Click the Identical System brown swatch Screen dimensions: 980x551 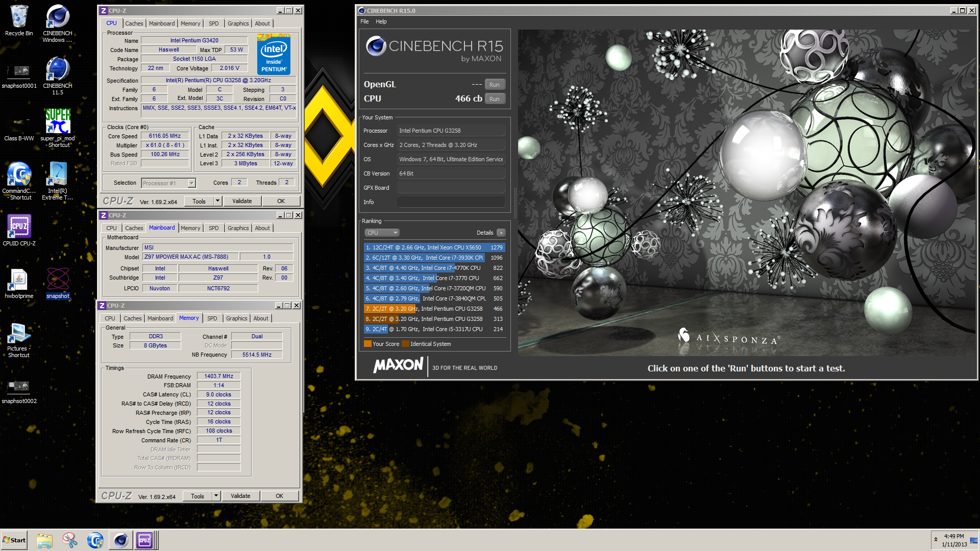pyautogui.click(x=405, y=344)
